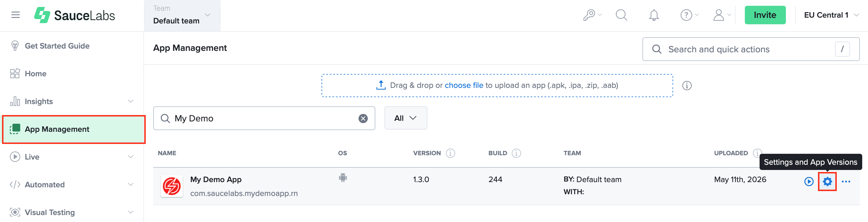
Task: Open Settings and App Versions gear
Action: coord(827,182)
